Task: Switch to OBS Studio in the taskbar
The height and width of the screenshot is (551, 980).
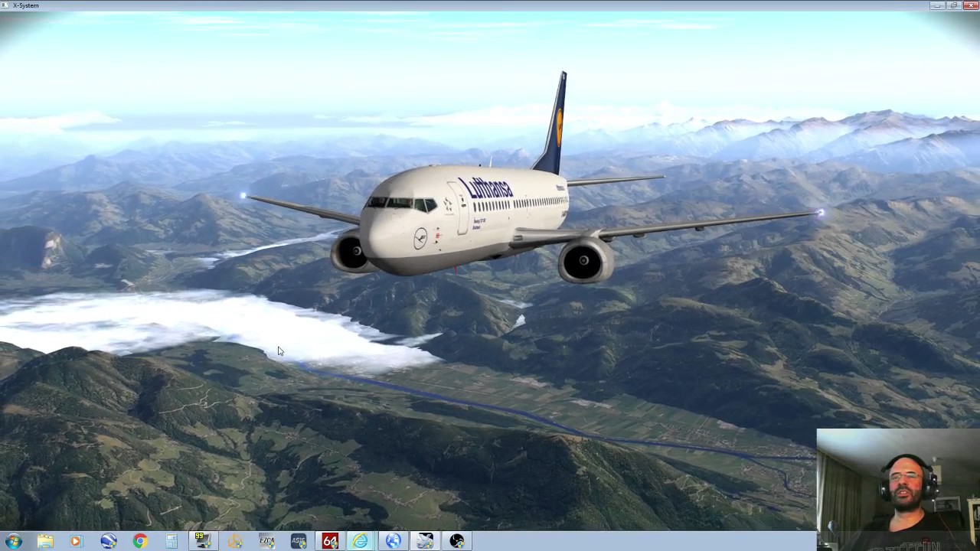Action: tap(457, 541)
